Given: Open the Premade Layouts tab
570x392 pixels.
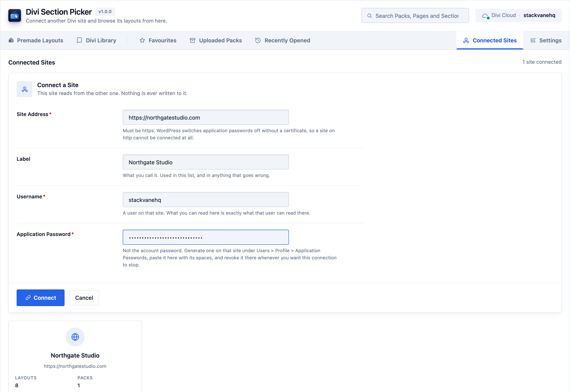Looking at the screenshot, I should pos(36,40).
